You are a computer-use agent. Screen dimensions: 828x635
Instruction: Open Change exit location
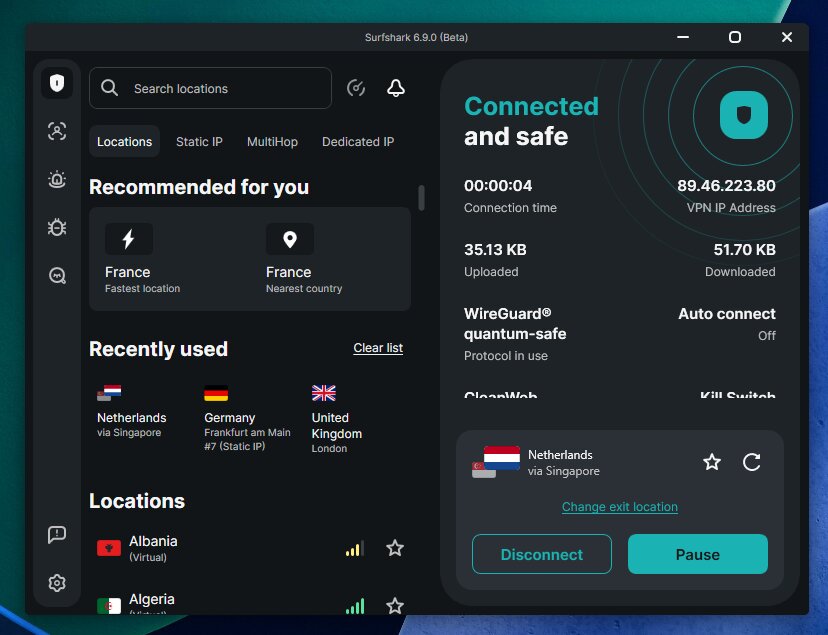pos(619,507)
